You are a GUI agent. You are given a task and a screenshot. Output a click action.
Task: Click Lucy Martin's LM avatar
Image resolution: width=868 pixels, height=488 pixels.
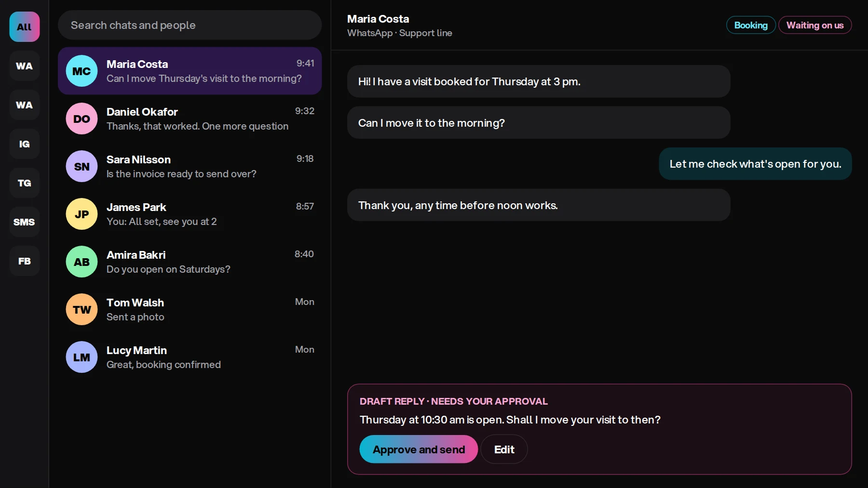pos(81,357)
